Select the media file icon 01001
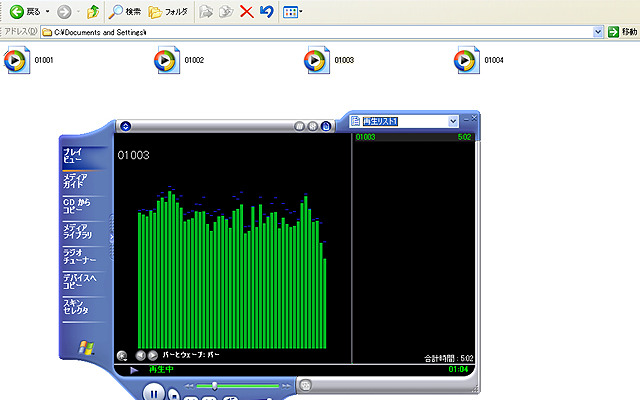 [x=17, y=60]
